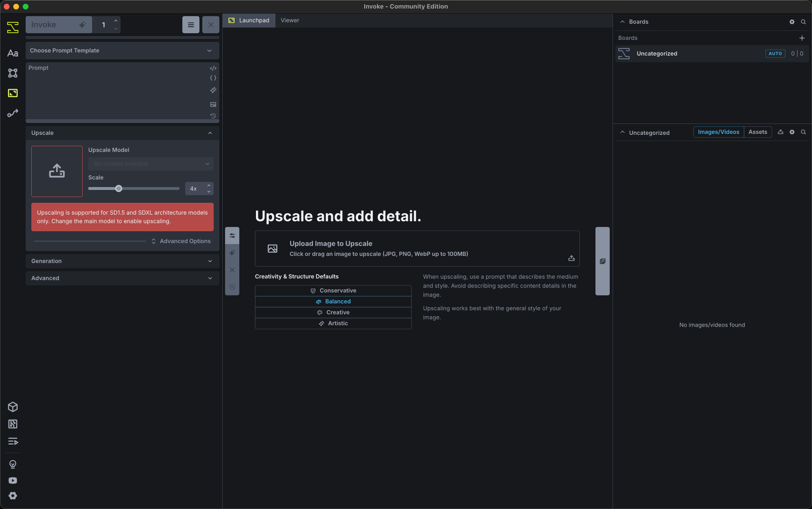Open the video tutorials icon in sidebar
This screenshot has height=509, width=812.
click(13, 481)
